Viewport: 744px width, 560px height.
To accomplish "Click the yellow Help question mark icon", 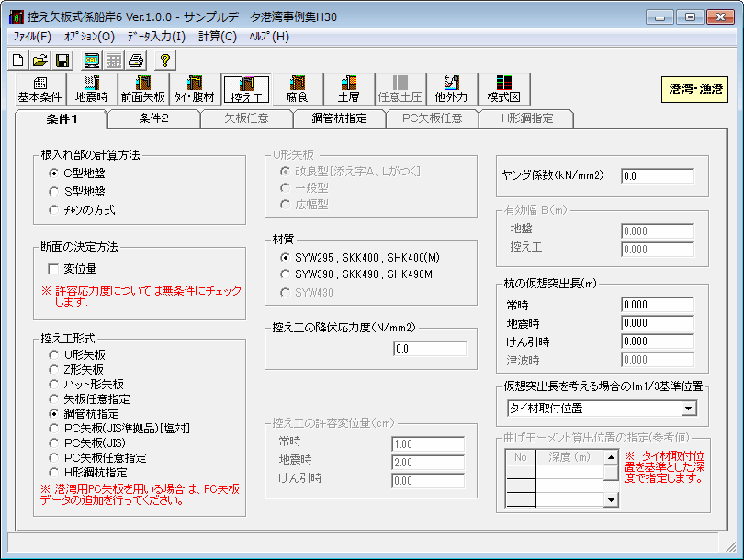I will 165,61.
